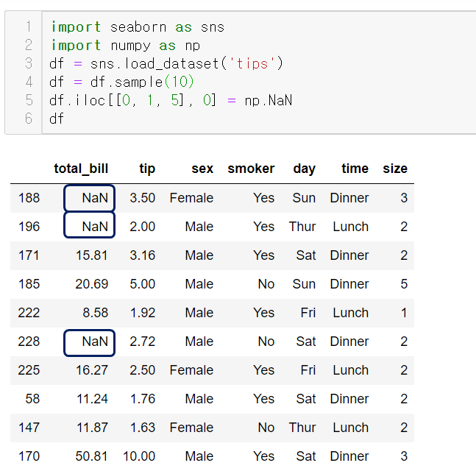Click Female in row 225
The height and width of the screenshot is (474, 476).
191,370
